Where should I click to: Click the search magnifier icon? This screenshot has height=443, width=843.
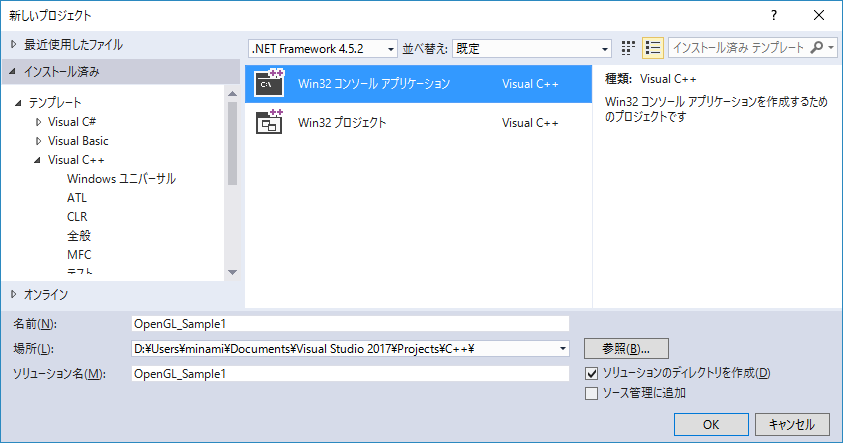tap(816, 48)
